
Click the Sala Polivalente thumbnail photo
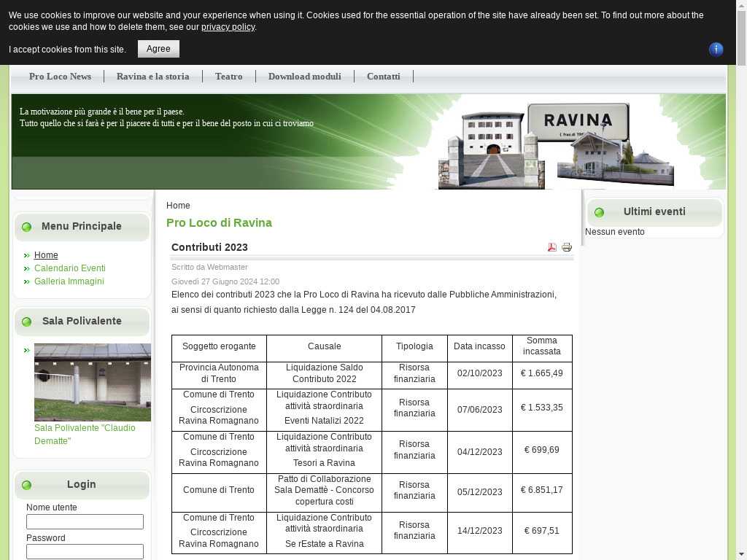(x=92, y=382)
